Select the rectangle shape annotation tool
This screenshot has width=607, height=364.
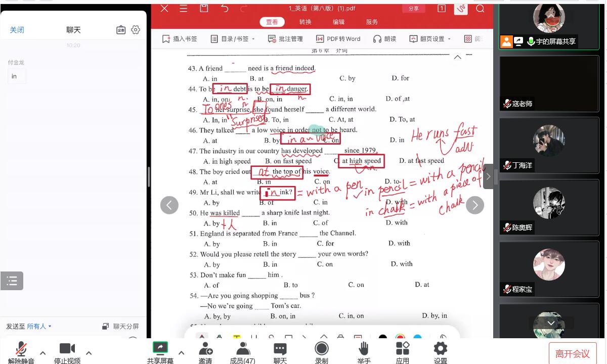tap(288, 337)
